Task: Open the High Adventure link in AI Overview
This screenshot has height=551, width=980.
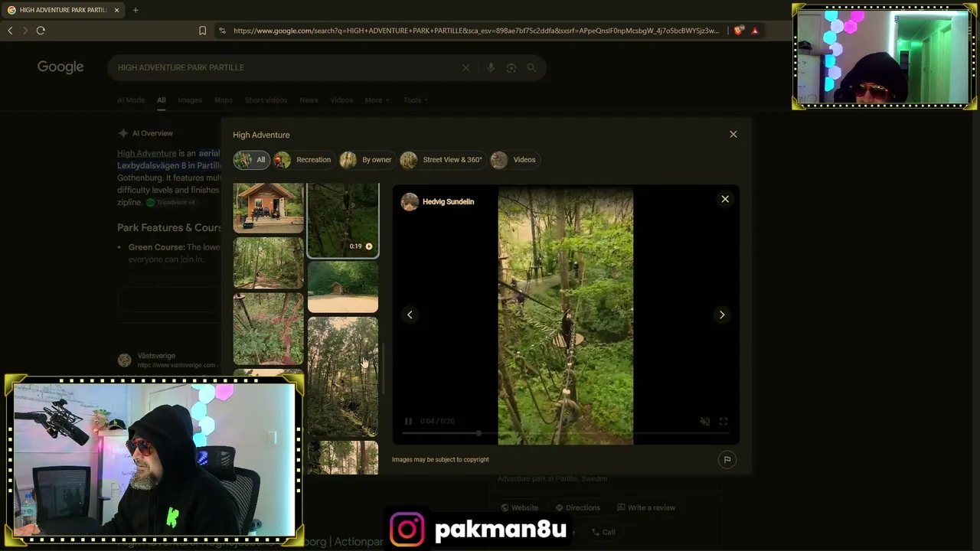Action: click(147, 153)
